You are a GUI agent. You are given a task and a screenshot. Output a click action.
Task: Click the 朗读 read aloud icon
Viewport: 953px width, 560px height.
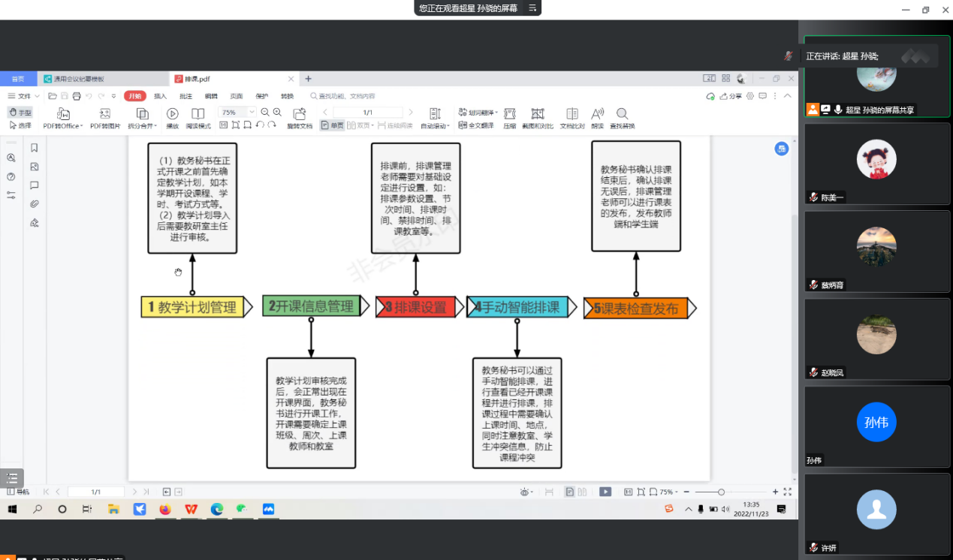pos(598,113)
